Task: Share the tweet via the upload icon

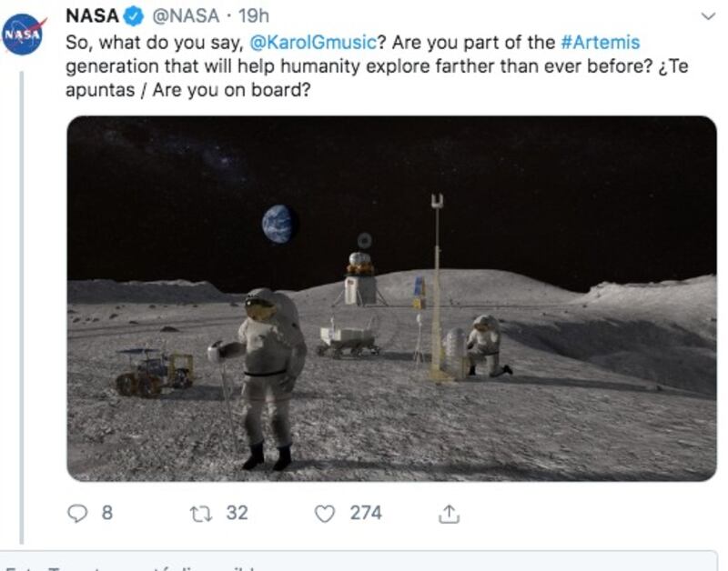Action: (449, 514)
